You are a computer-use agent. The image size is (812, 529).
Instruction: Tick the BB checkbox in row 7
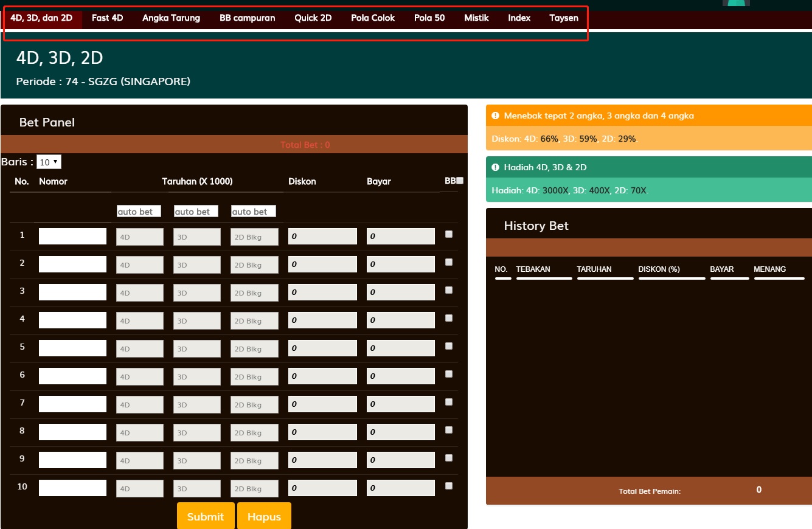[449, 402]
